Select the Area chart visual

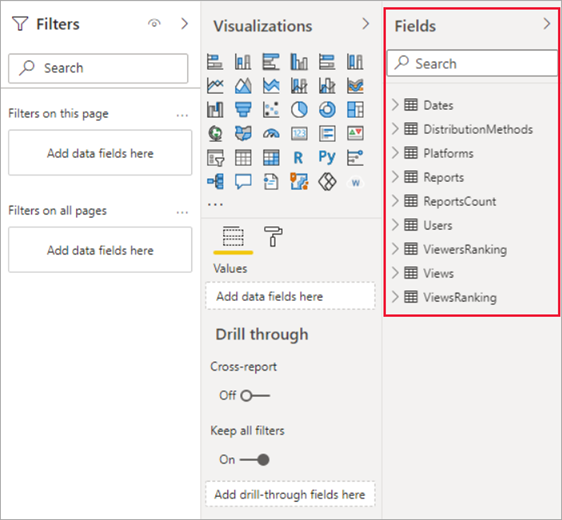pyautogui.click(x=243, y=86)
